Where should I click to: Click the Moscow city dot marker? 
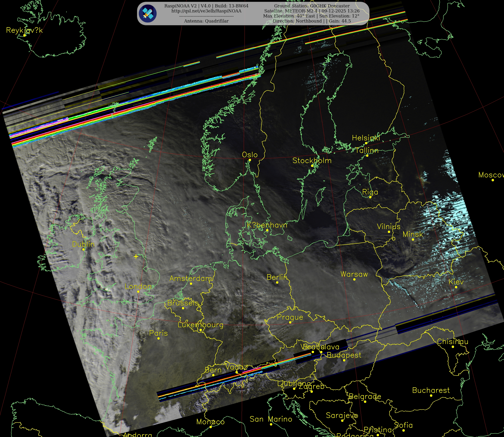493,180
